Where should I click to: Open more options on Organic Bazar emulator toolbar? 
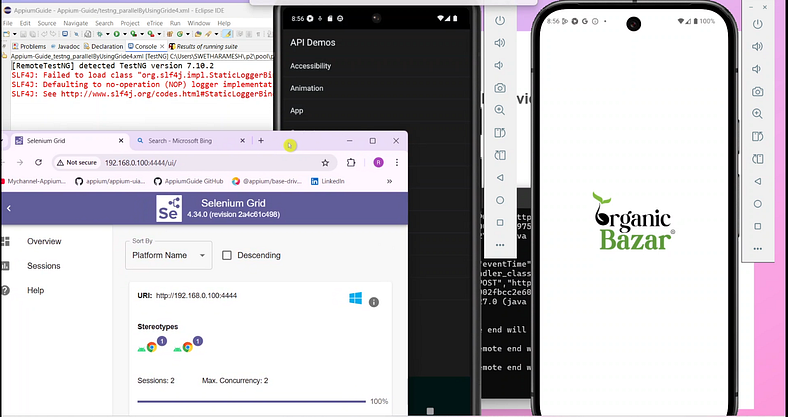757,249
